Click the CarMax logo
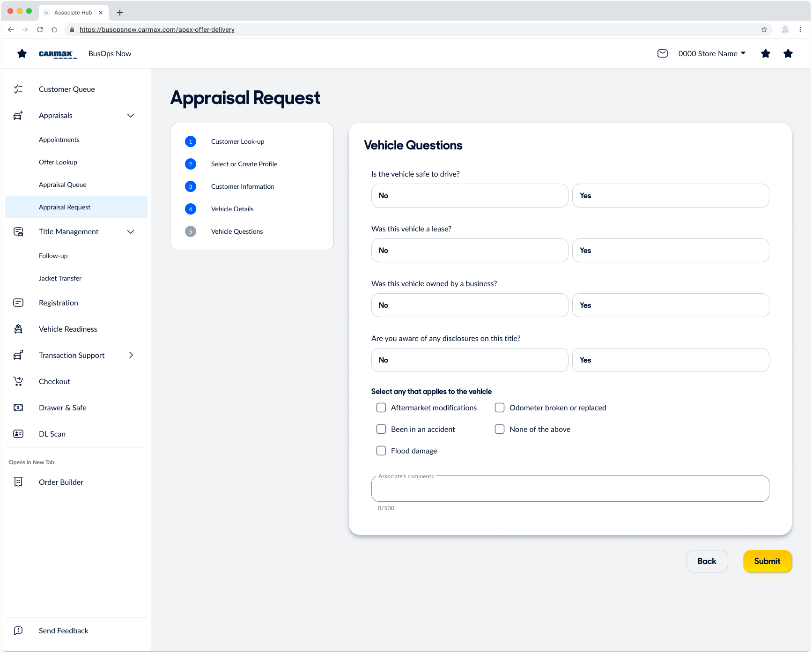This screenshot has width=812, height=653. pos(58,54)
